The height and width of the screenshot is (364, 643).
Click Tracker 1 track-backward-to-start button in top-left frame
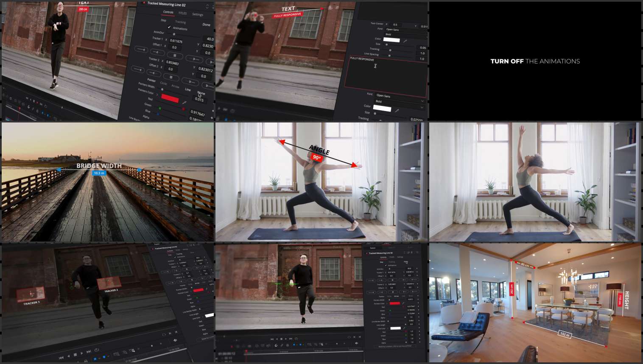click(x=140, y=49)
